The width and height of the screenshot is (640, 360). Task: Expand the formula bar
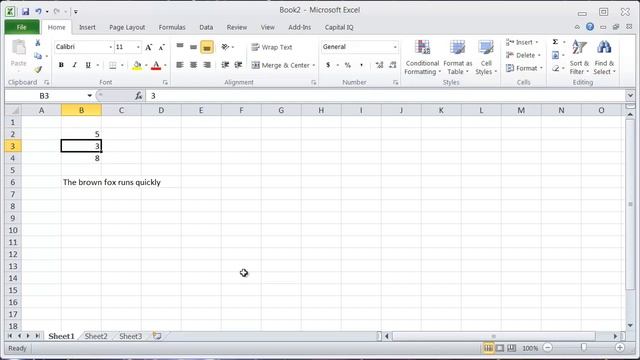[x=630, y=96]
